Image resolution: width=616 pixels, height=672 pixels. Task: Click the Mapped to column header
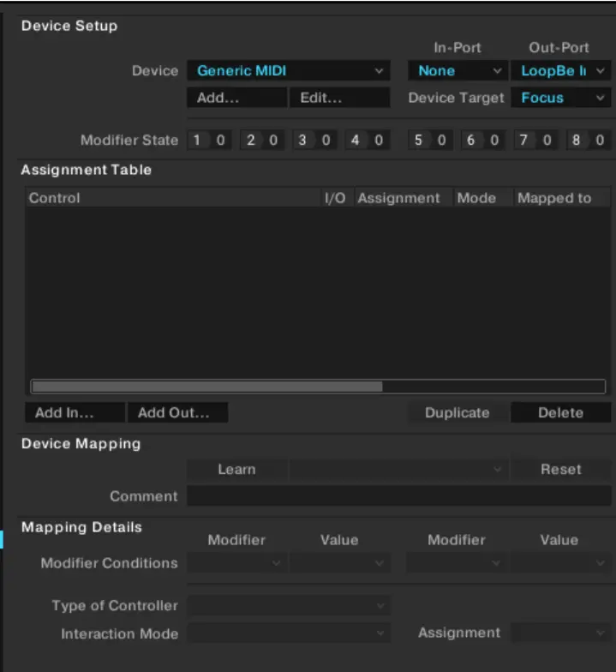(x=554, y=198)
